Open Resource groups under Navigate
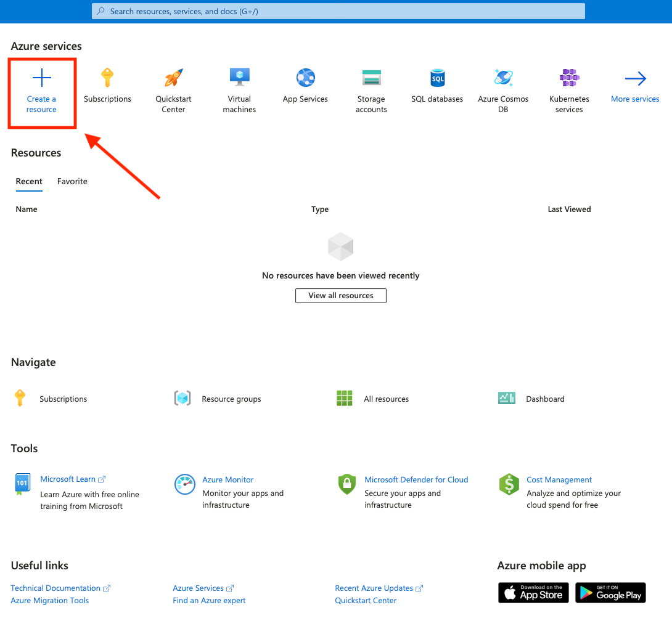 [231, 399]
